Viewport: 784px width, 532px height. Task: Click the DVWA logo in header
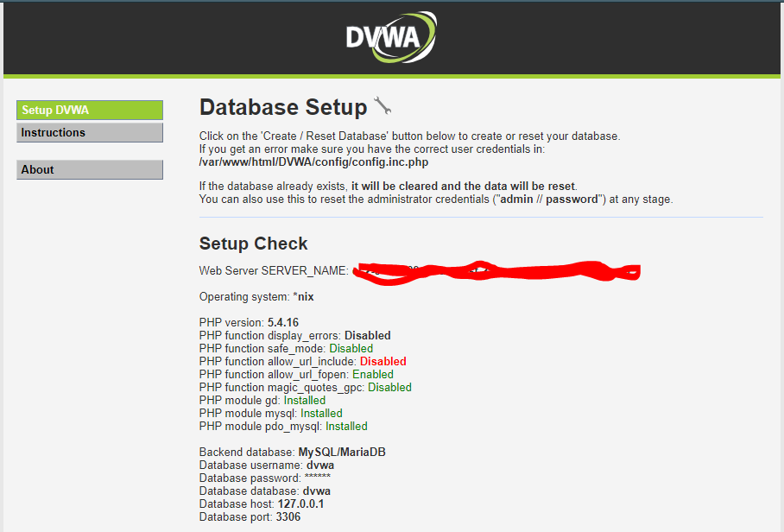coord(391,37)
